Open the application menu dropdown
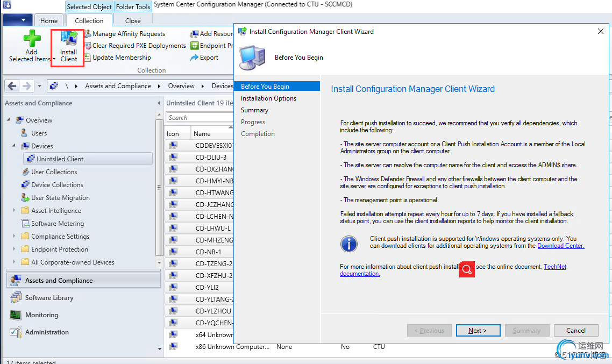 [17, 20]
